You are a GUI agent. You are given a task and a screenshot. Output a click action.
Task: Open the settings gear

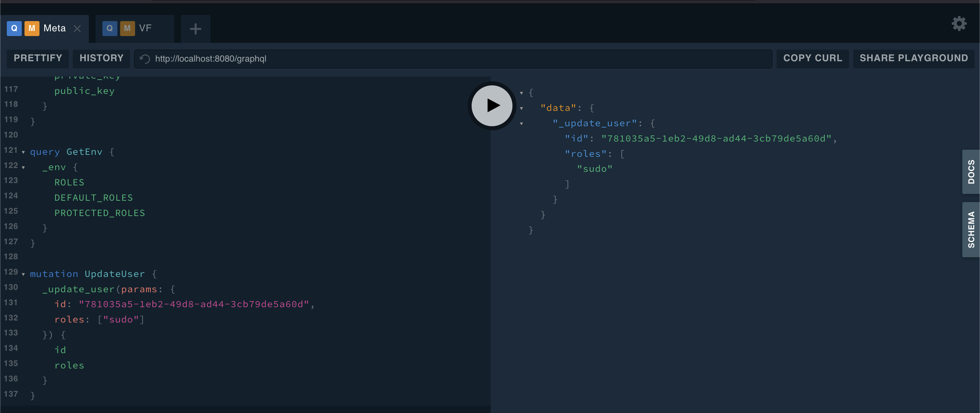pyautogui.click(x=959, y=23)
